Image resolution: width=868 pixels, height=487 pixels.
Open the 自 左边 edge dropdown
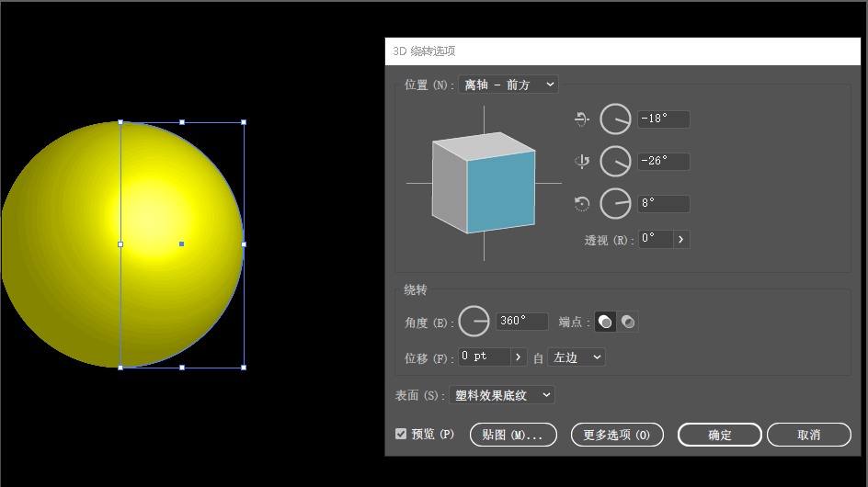pyautogui.click(x=577, y=357)
